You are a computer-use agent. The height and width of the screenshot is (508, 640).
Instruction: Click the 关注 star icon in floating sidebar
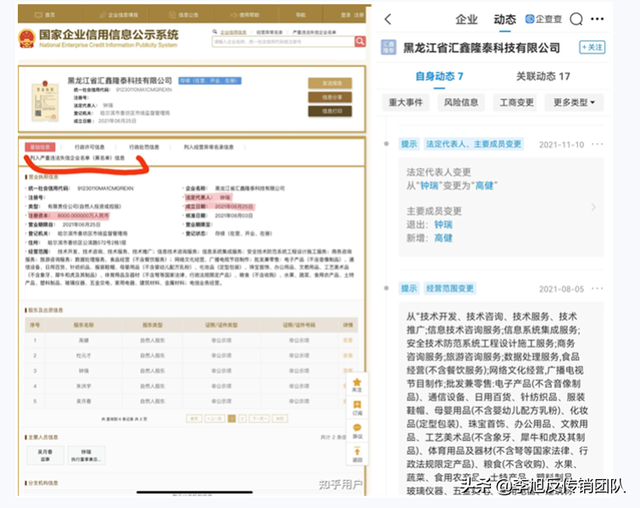point(357,383)
